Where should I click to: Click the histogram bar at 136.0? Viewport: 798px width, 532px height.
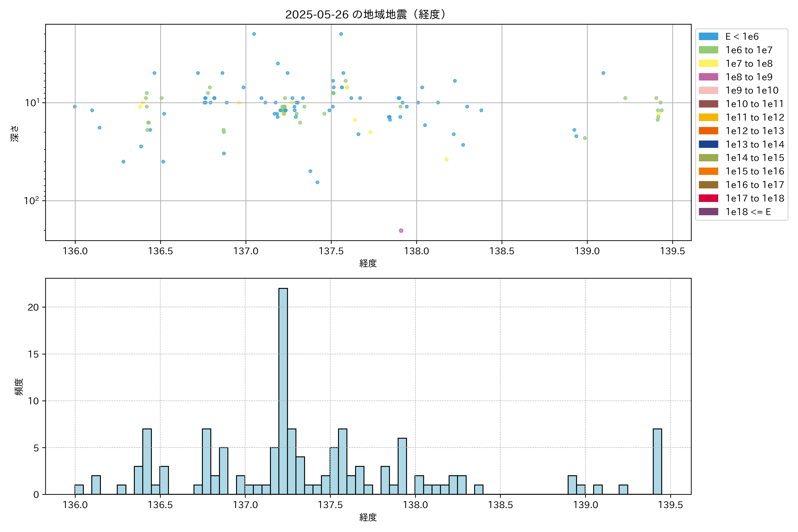(x=79, y=490)
